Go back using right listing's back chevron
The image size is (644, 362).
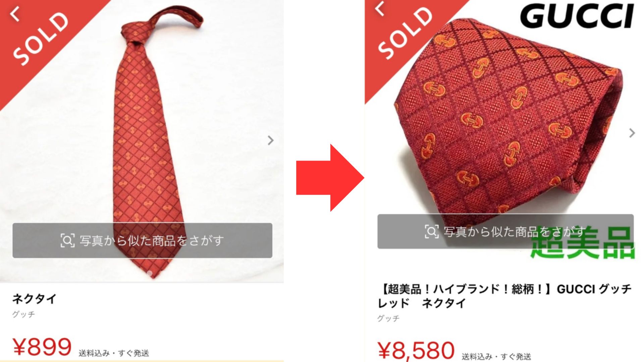click(379, 9)
